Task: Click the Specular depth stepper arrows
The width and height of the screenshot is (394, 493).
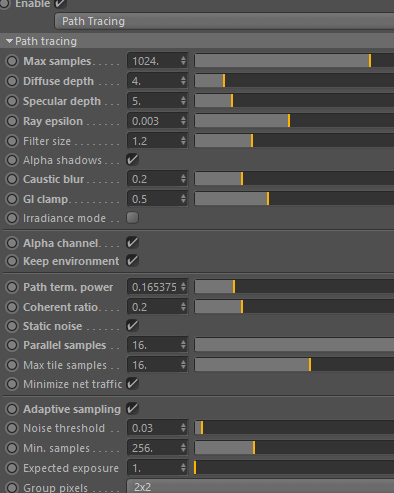Action: (183, 101)
